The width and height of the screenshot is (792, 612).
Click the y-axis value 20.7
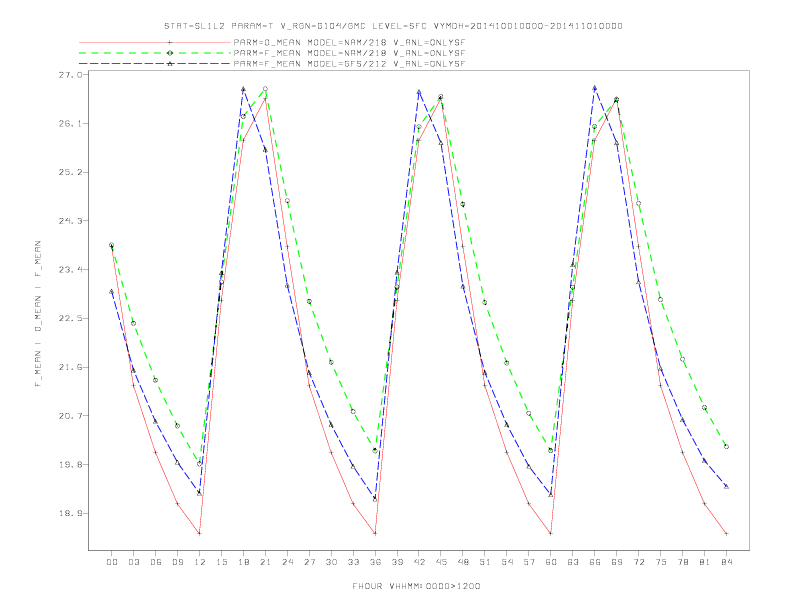[70, 416]
